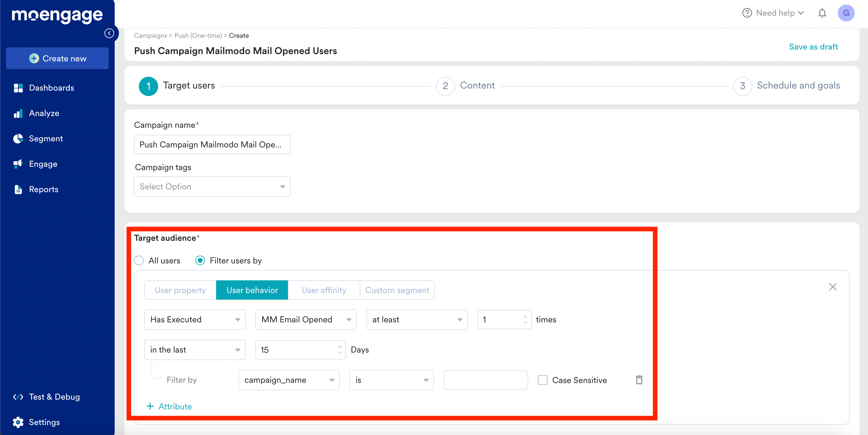This screenshot has width=868, height=435.
Task: Edit the Campaign name field
Action: click(x=212, y=144)
